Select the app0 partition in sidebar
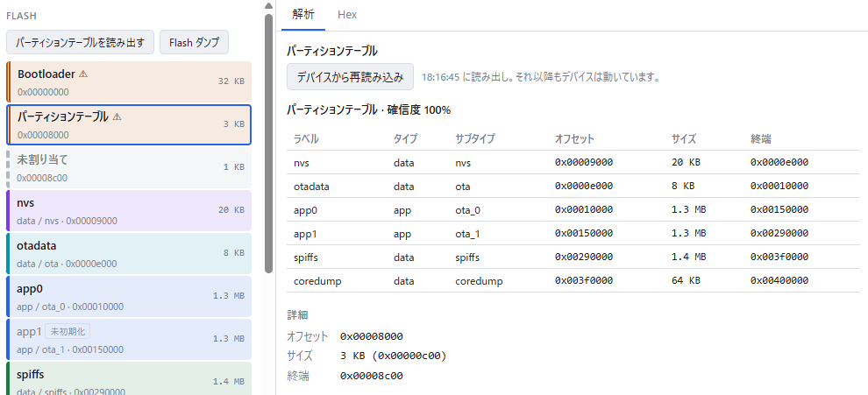 click(128, 297)
